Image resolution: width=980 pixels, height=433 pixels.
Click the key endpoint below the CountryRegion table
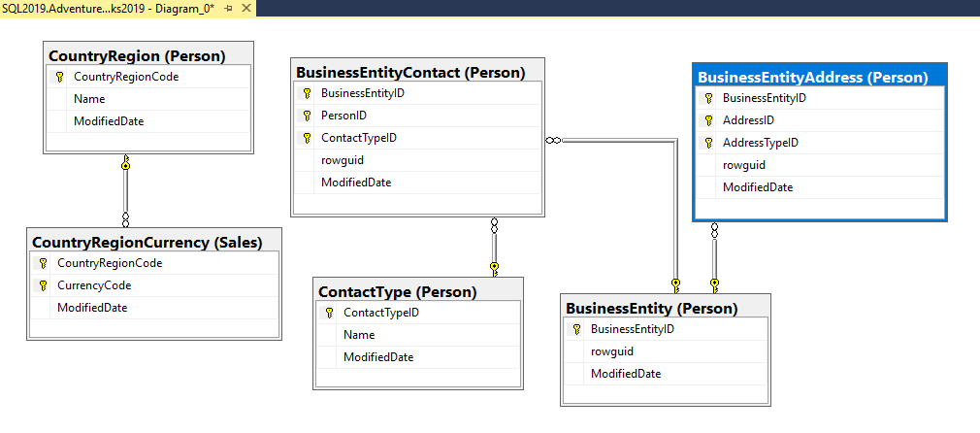tap(125, 163)
